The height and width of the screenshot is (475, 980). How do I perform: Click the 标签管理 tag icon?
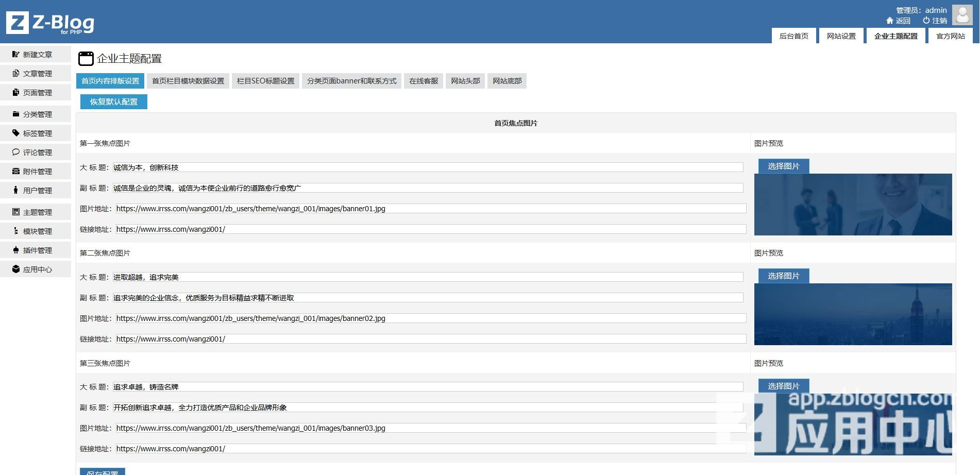coord(16,133)
